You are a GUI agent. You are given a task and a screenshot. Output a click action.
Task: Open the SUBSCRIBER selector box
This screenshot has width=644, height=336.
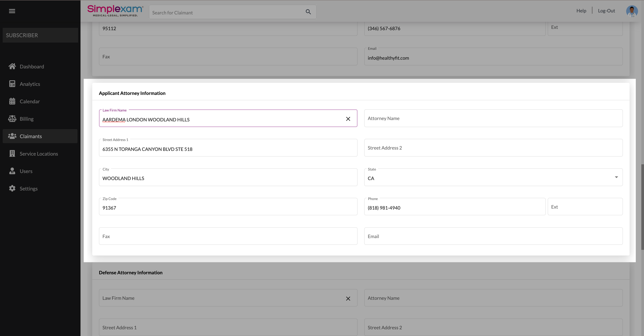point(40,35)
